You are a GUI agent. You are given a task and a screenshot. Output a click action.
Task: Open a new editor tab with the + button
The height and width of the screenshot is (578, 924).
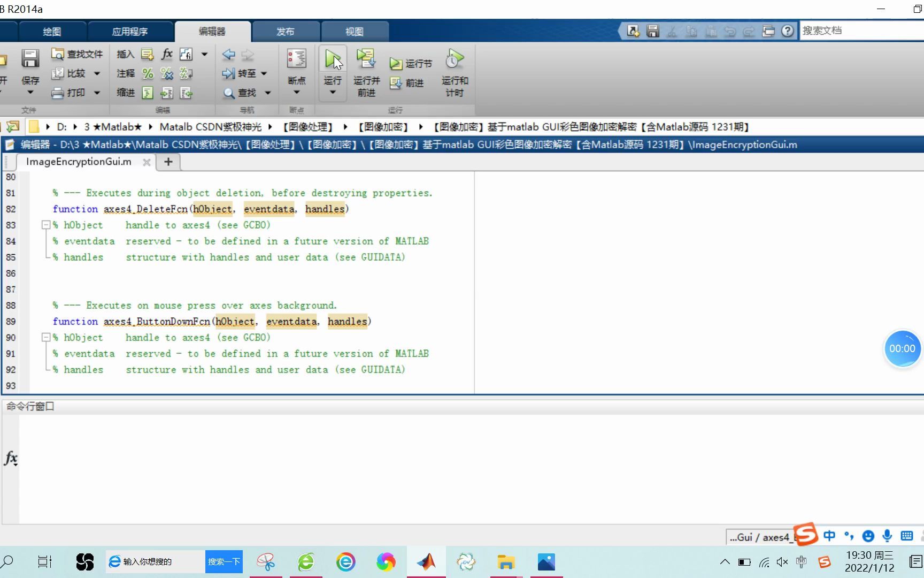[x=168, y=162]
